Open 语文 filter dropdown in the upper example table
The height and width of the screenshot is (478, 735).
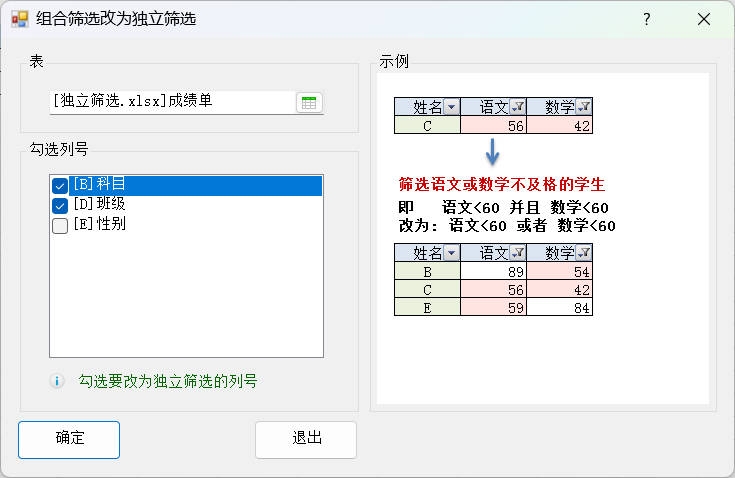pyautogui.click(x=518, y=107)
